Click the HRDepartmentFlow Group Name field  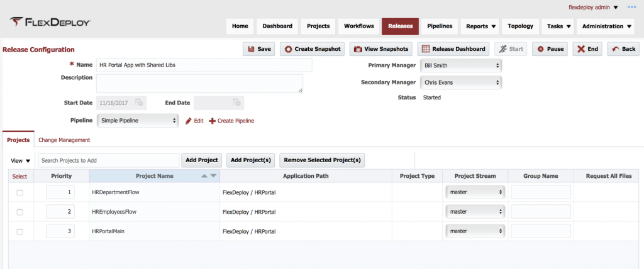(541, 192)
